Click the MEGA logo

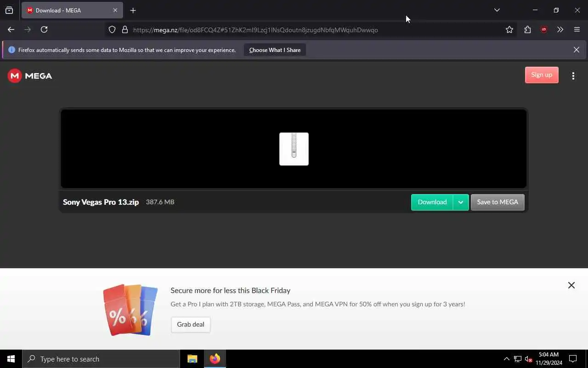(30, 76)
